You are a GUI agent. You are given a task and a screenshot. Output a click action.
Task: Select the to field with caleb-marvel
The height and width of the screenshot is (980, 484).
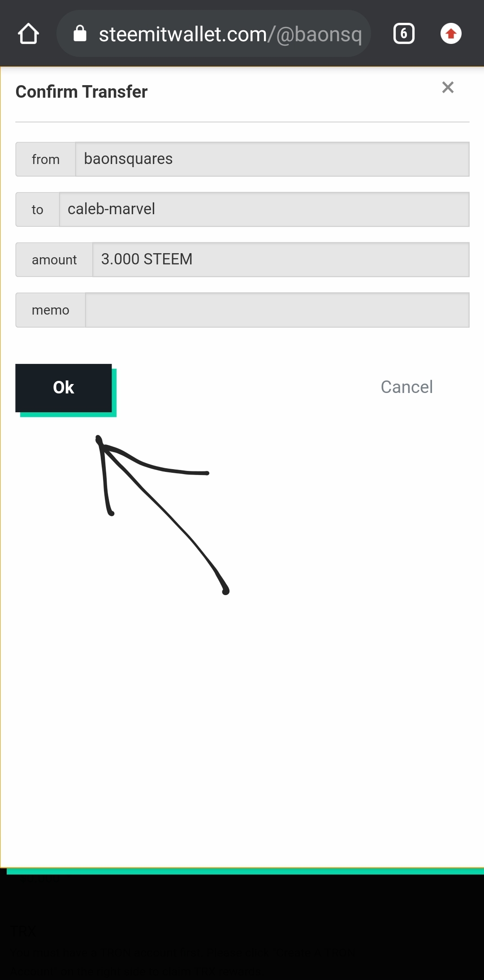(264, 209)
